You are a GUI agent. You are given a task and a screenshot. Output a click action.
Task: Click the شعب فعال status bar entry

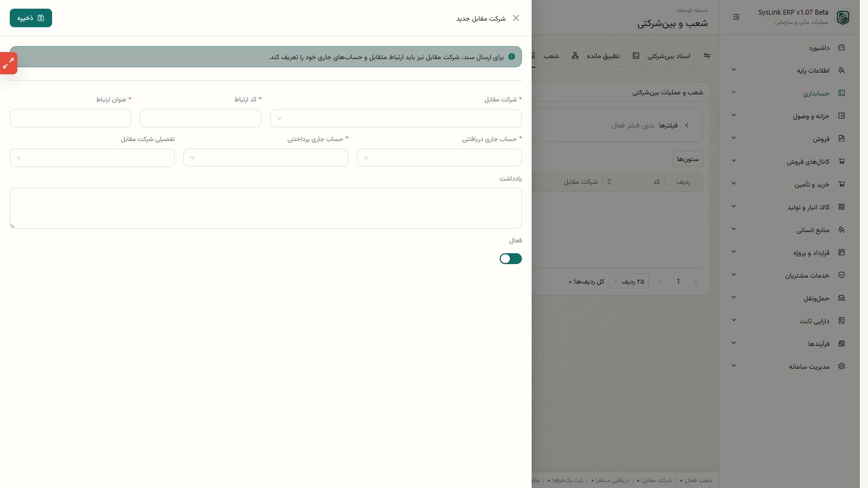point(696,480)
